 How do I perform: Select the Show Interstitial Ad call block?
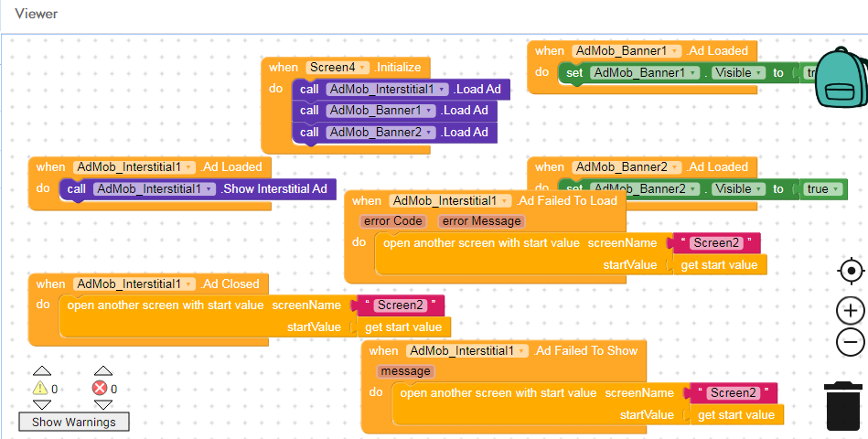(274, 189)
